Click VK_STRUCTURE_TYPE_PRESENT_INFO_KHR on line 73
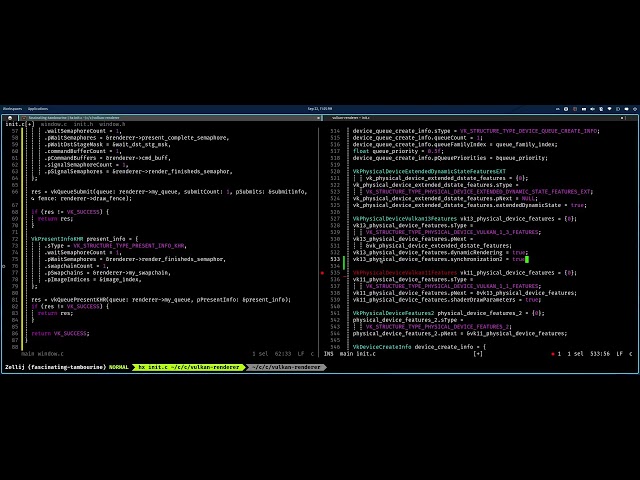Viewport: 640px width, 480px height. tap(129, 246)
